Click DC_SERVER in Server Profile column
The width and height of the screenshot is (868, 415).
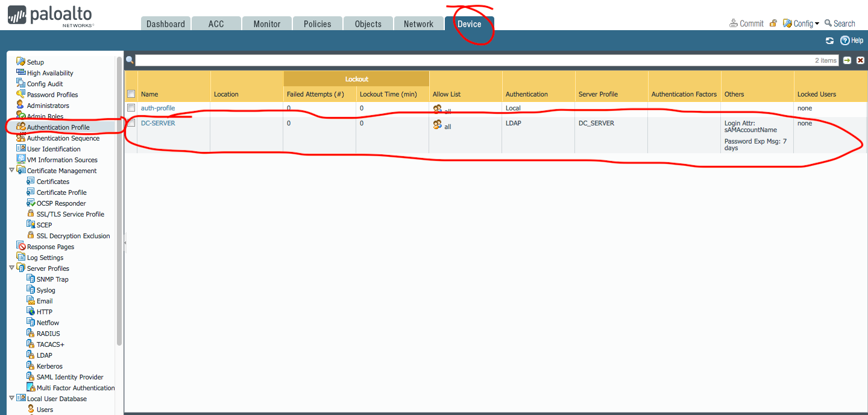[x=596, y=123]
